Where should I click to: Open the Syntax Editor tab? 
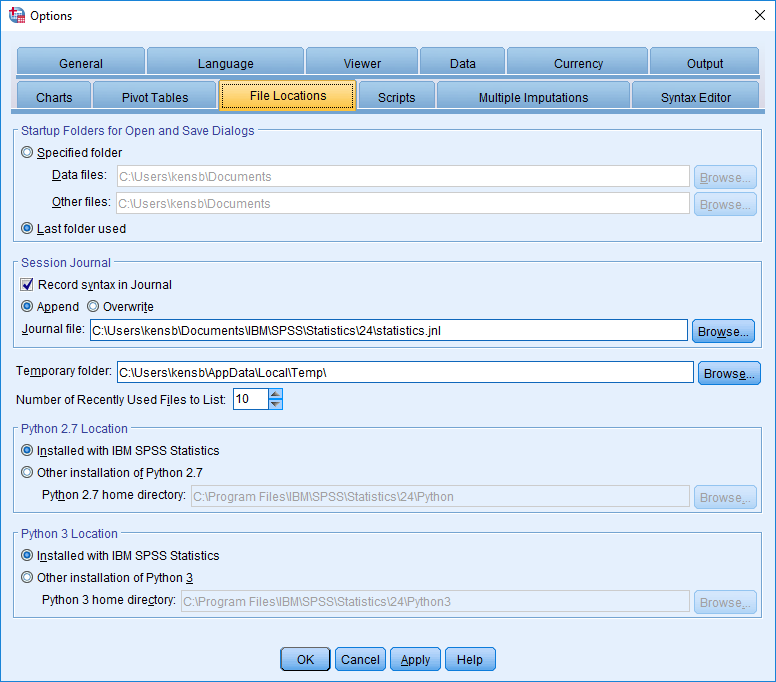(x=695, y=97)
